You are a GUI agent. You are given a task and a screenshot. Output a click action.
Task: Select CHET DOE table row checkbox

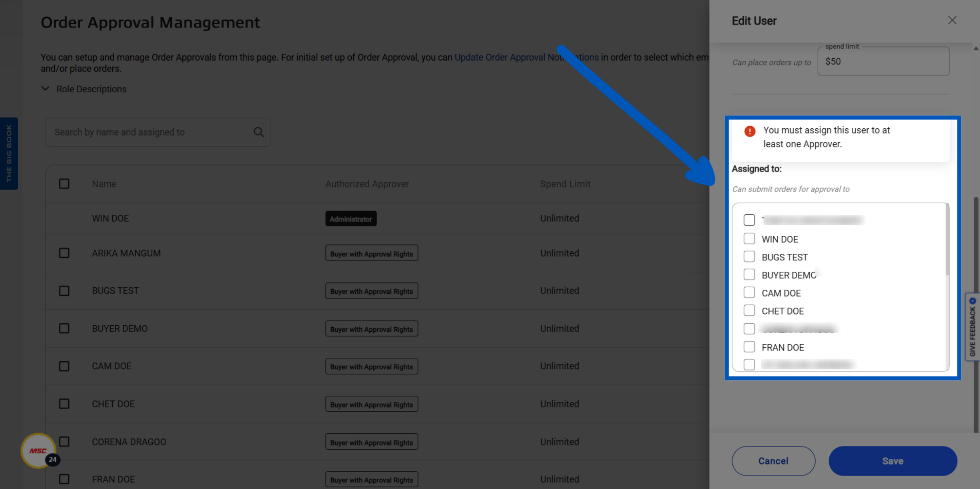click(64, 404)
